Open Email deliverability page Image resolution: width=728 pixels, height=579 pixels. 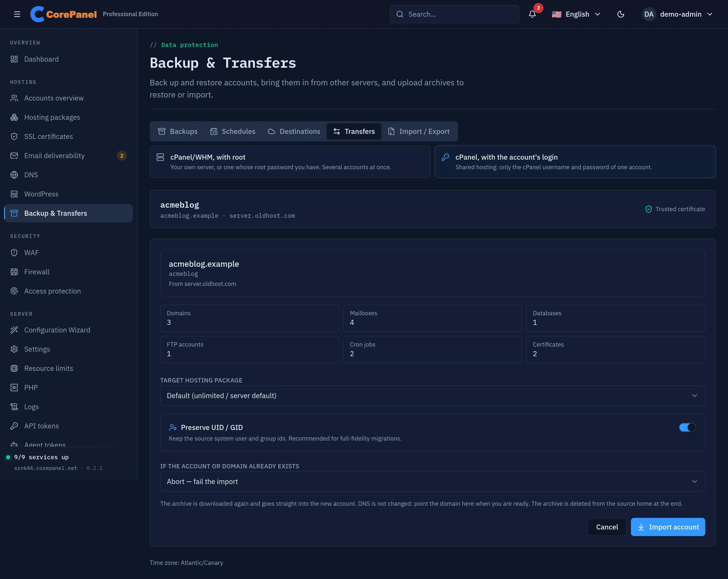[x=69, y=156]
